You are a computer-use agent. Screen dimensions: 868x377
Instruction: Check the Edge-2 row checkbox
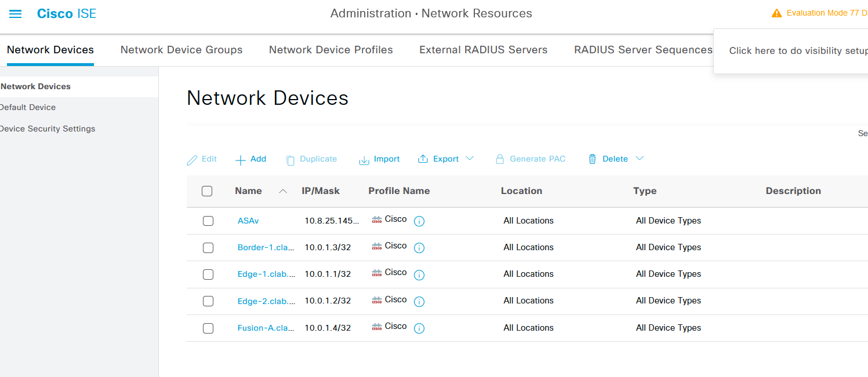pos(208,301)
